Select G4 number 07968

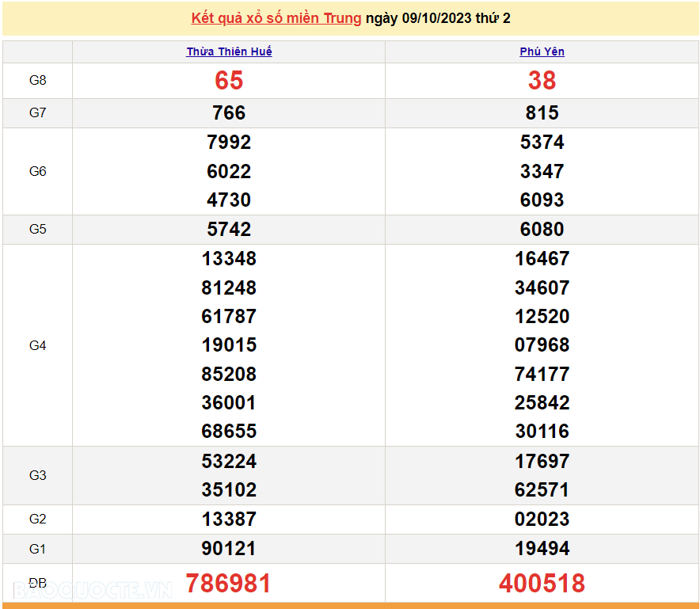(542, 345)
